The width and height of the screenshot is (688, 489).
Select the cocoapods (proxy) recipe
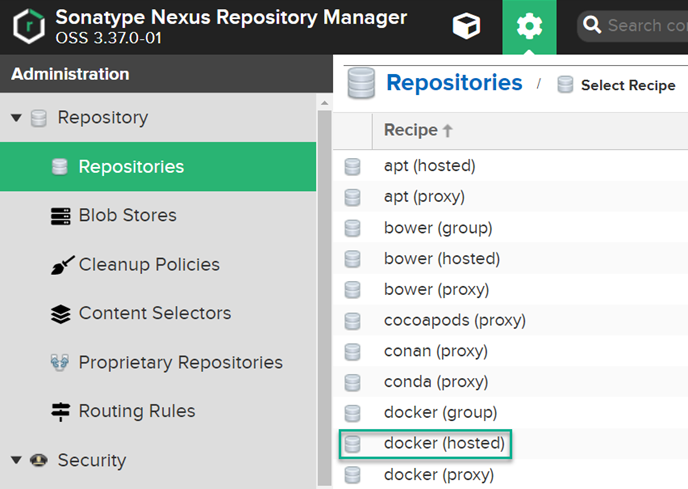pos(510,320)
